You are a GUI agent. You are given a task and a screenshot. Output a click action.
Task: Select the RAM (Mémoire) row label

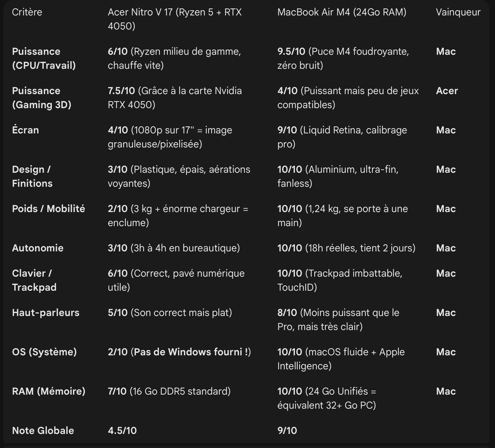(x=48, y=391)
